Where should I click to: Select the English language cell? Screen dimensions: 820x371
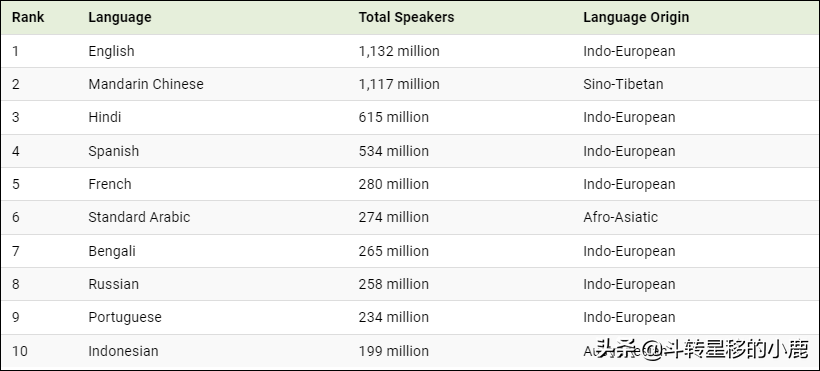click(x=111, y=51)
